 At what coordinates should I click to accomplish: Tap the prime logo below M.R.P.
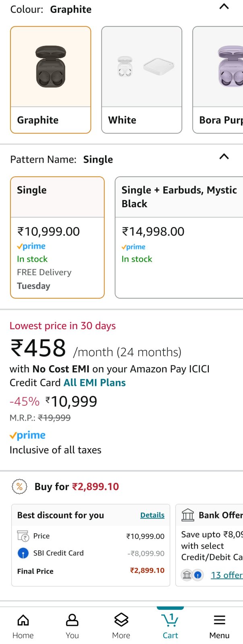point(27,435)
